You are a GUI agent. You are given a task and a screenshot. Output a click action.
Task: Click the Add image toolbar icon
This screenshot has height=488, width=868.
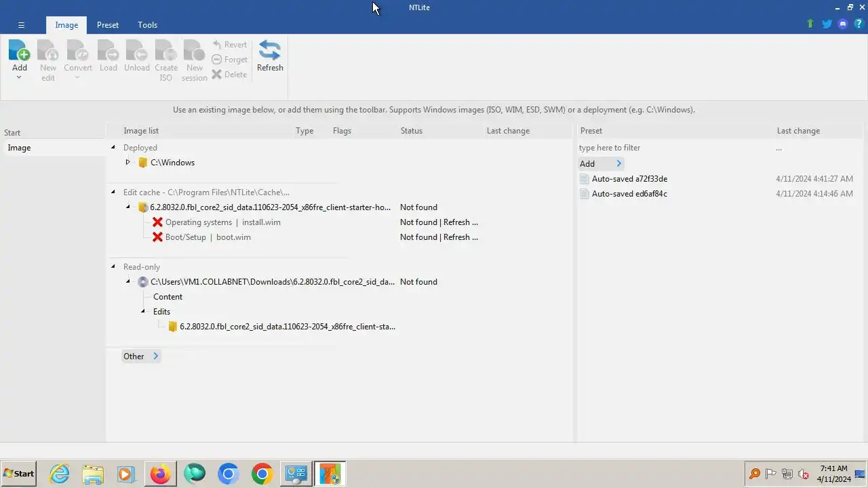(19, 50)
